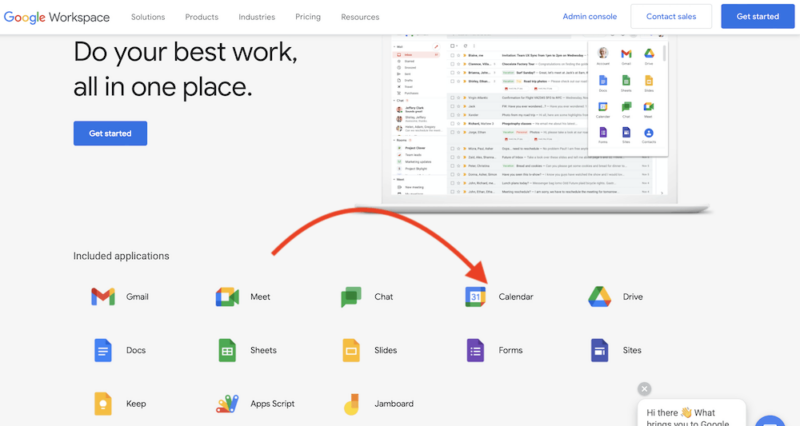
Task: Click the 'Do your best work' headline
Action: coord(185,69)
